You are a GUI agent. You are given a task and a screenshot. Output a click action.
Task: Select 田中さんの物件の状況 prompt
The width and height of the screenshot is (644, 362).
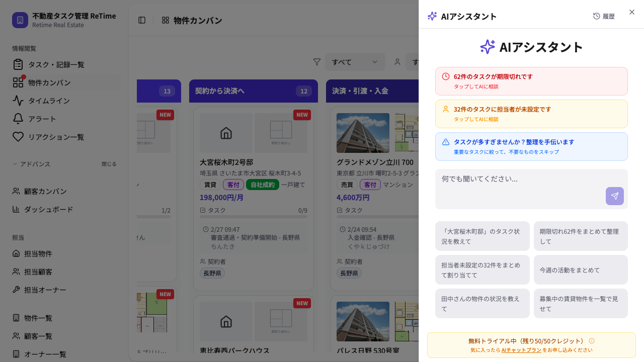[x=482, y=303]
